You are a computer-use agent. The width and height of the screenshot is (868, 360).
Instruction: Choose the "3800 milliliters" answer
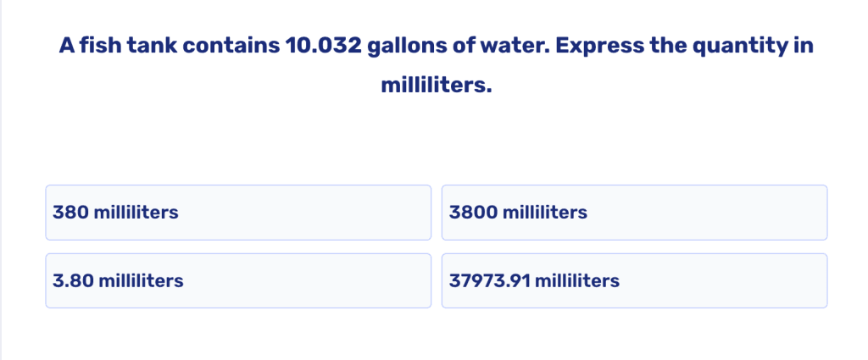634,213
